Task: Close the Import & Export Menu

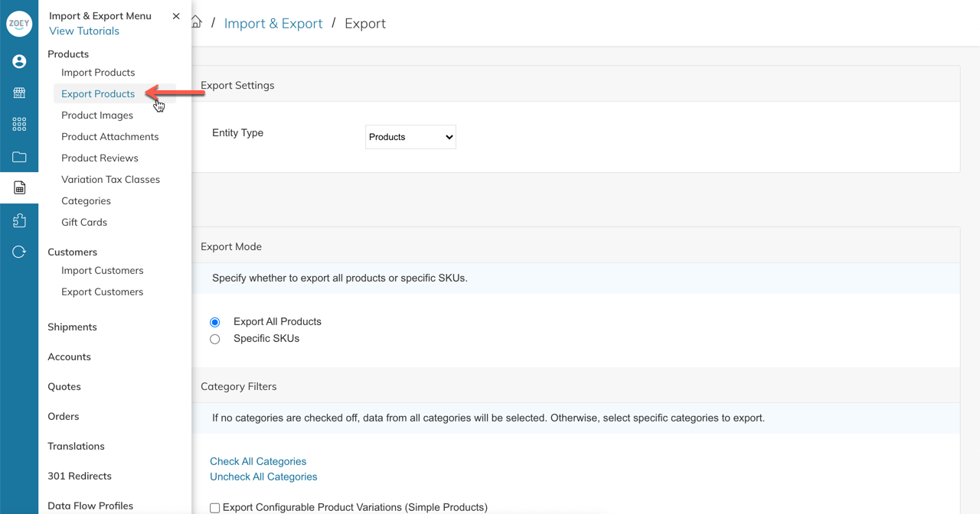Action: click(176, 16)
